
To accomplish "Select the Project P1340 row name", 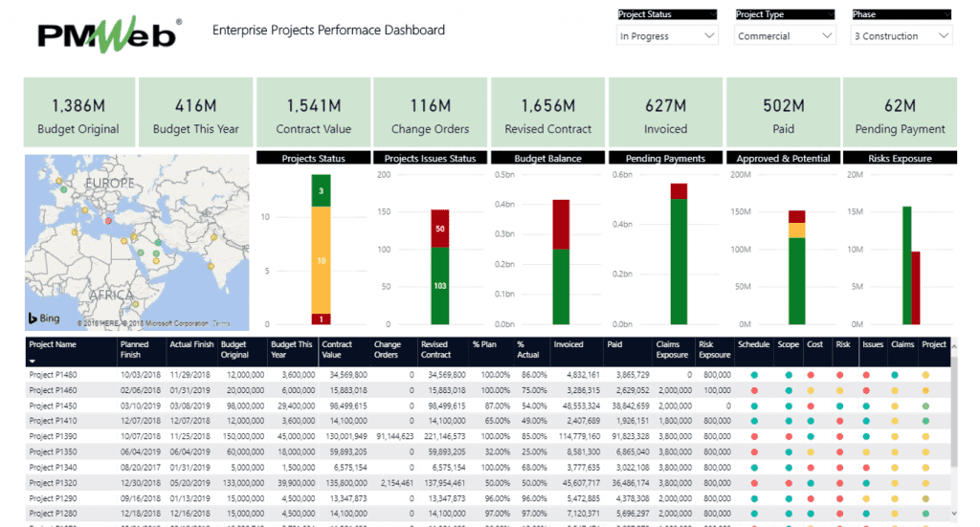I will pyautogui.click(x=53, y=467).
